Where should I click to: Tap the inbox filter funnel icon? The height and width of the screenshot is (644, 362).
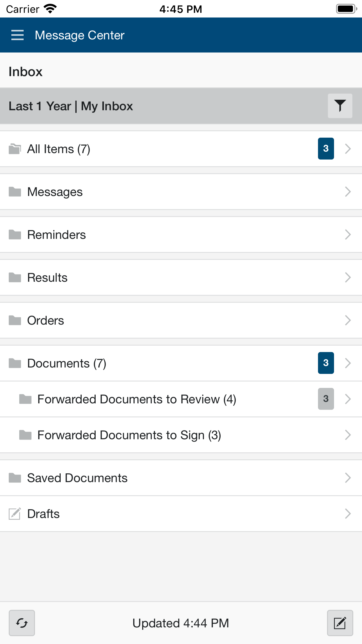point(340,106)
